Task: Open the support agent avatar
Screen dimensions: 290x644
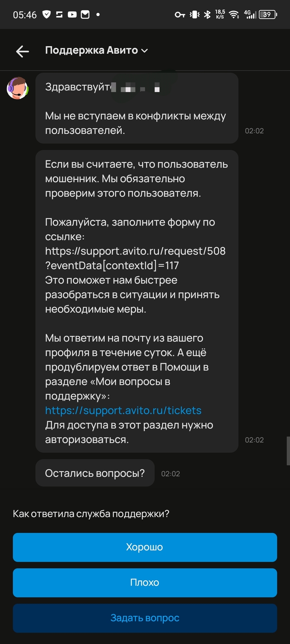Action: [17, 88]
